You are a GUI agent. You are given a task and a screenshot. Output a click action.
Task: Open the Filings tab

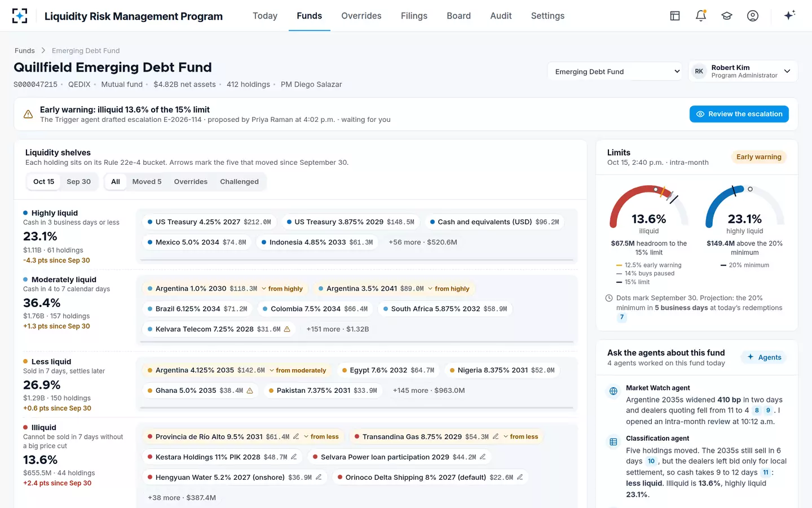(414, 16)
